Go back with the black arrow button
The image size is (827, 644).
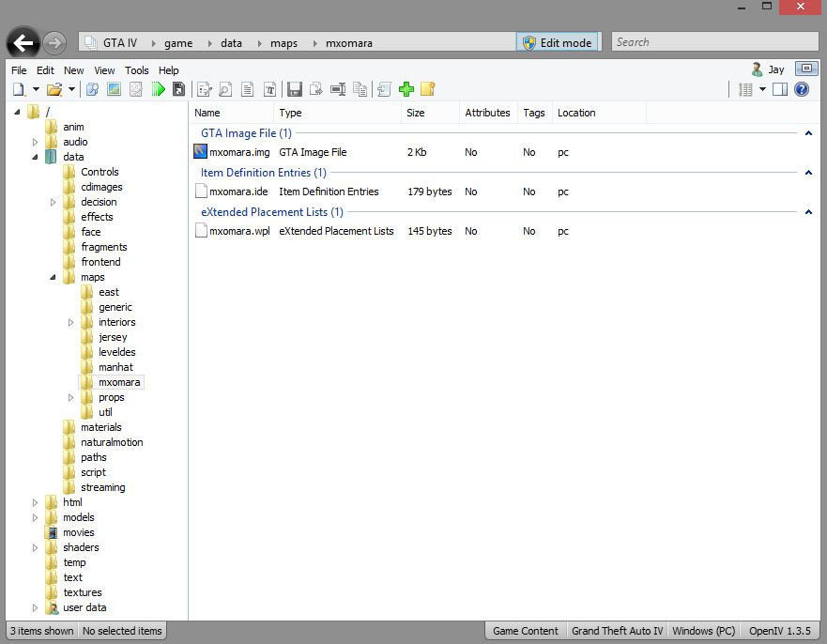click(23, 43)
